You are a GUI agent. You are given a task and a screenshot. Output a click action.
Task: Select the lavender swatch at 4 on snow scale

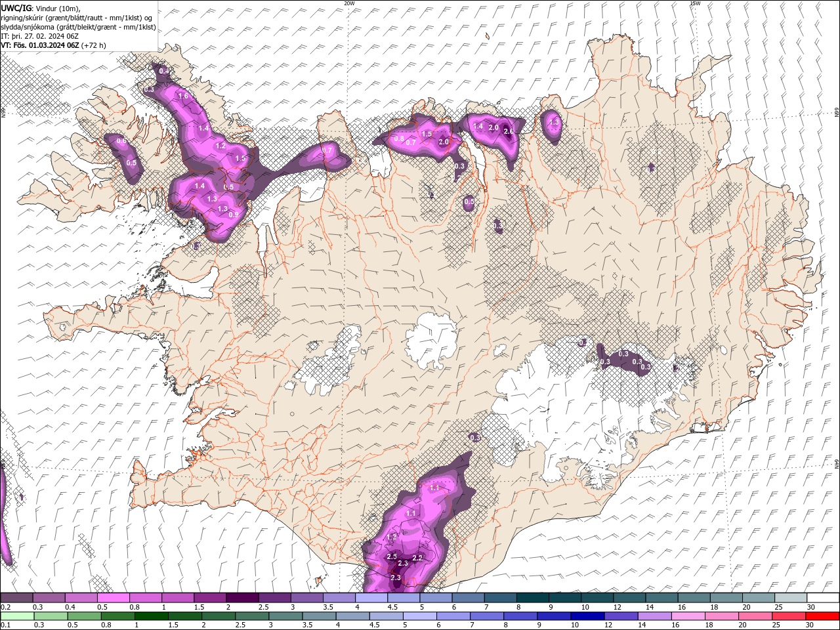[x=371, y=598]
